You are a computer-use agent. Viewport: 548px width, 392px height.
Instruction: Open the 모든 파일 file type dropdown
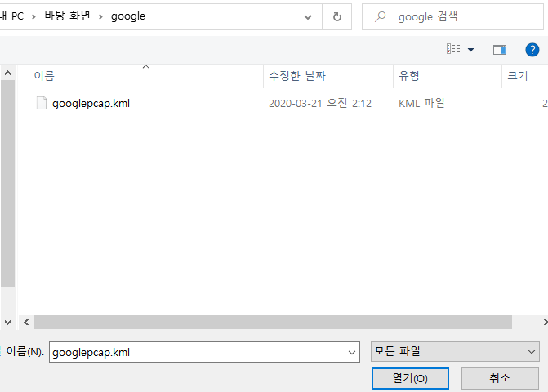click(x=455, y=351)
